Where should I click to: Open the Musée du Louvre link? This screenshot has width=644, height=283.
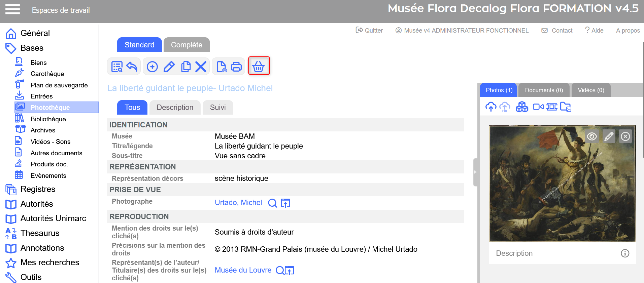[x=243, y=270]
